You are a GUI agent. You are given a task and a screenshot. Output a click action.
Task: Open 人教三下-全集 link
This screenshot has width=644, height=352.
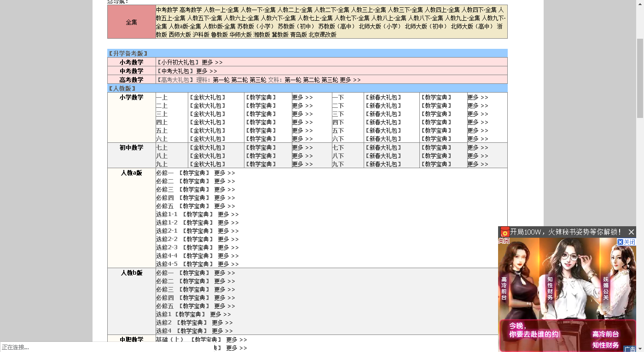click(405, 10)
